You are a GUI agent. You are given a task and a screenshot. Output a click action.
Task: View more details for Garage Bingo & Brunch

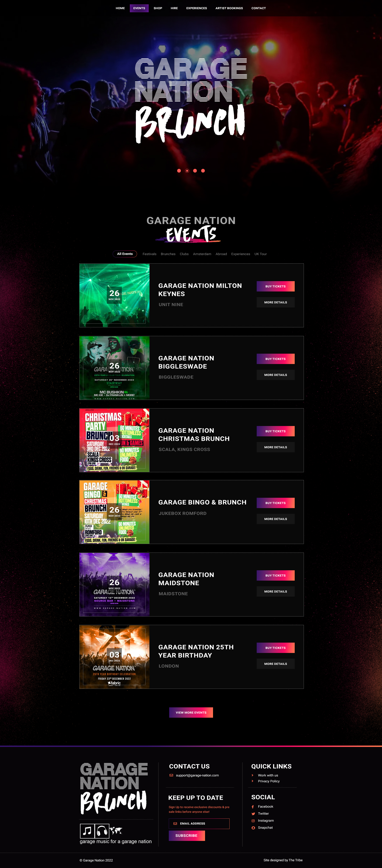coord(276,519)
